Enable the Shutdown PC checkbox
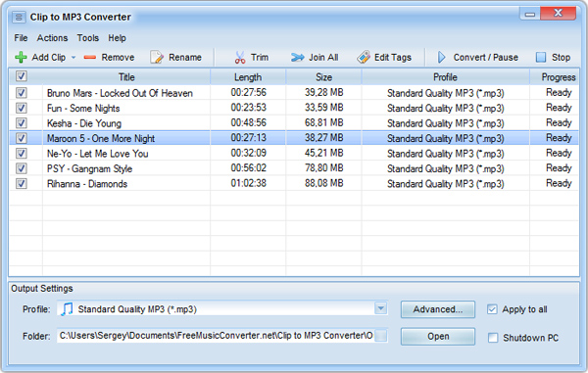 [x=493, y=338]
